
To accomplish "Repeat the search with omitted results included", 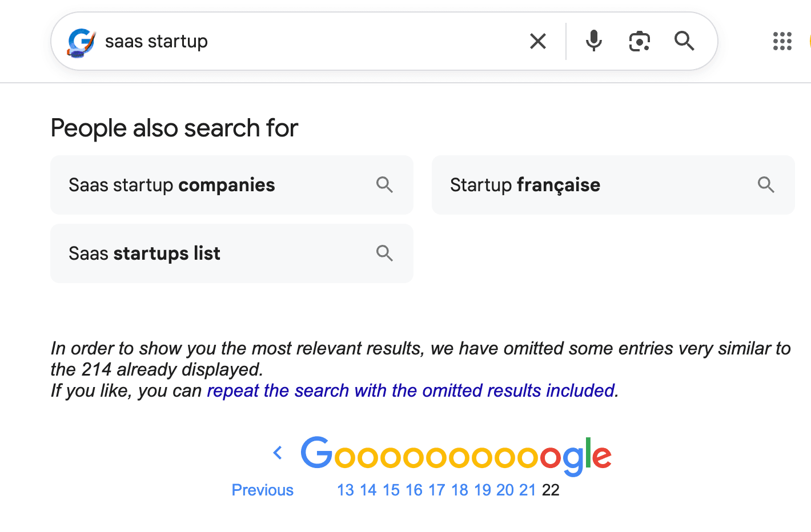I will click(x=411, y=390).
